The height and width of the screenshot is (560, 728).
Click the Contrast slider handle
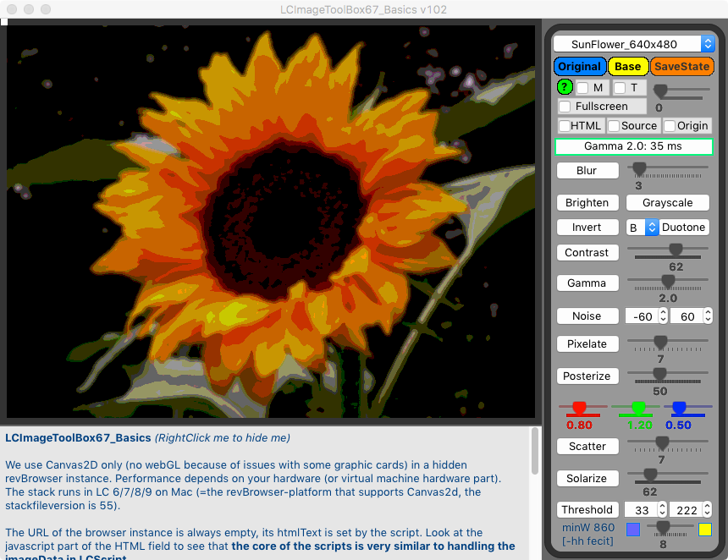click(x=676, y=249)
